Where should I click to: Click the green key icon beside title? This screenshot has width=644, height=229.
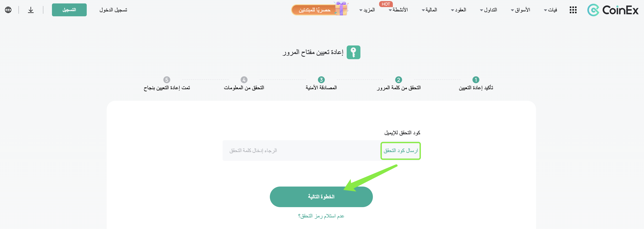click(354, 52)
